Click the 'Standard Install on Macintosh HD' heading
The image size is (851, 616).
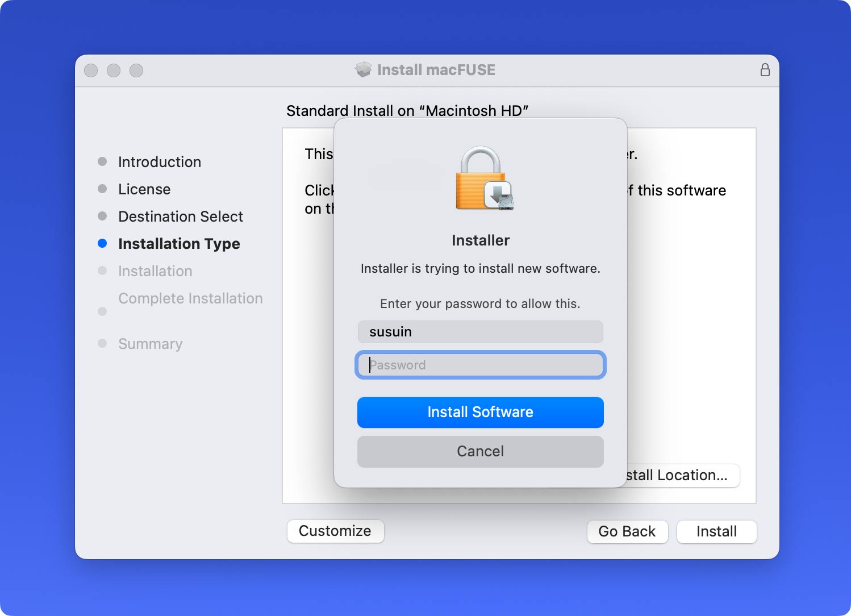[407, 110]
